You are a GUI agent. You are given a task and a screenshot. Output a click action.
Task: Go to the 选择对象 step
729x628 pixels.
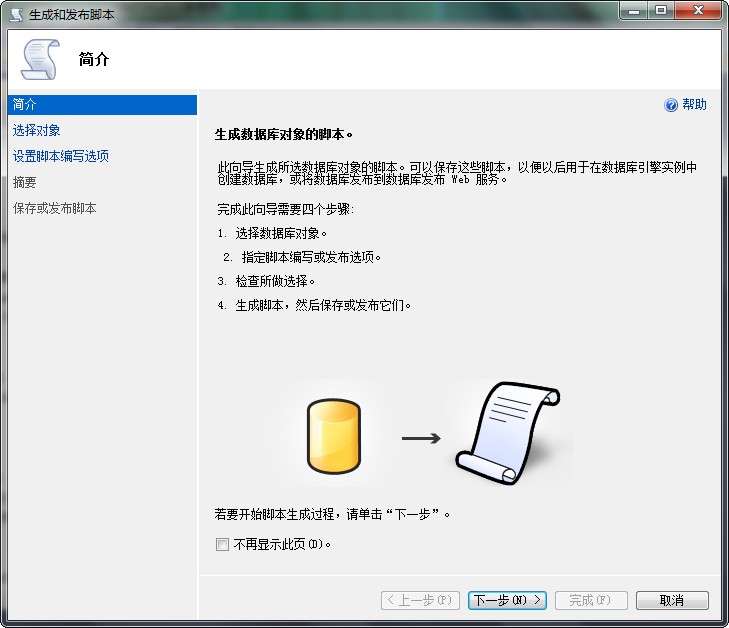tap(37, 130)
